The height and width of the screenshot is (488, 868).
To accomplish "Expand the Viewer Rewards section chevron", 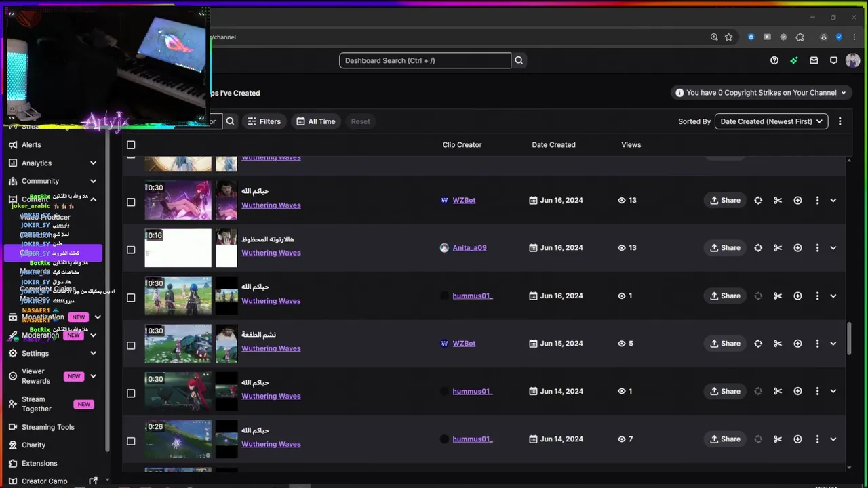I will point(93,376).
